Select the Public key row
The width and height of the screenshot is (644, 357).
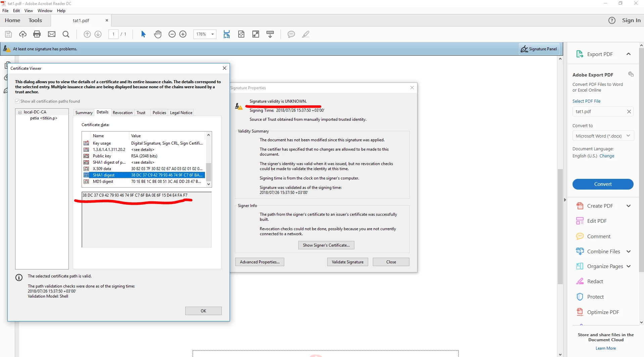pos(144,156)
